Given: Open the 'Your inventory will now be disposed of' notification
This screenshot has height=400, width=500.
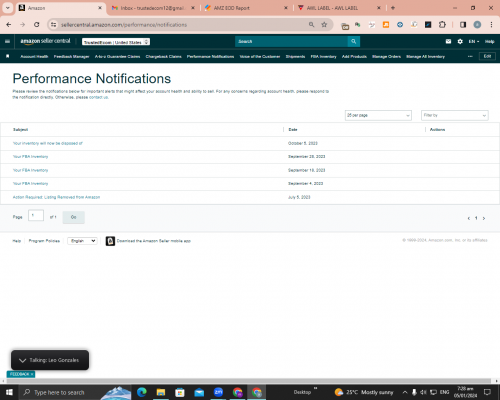Looking at the screenshot, I should point(48,143).
